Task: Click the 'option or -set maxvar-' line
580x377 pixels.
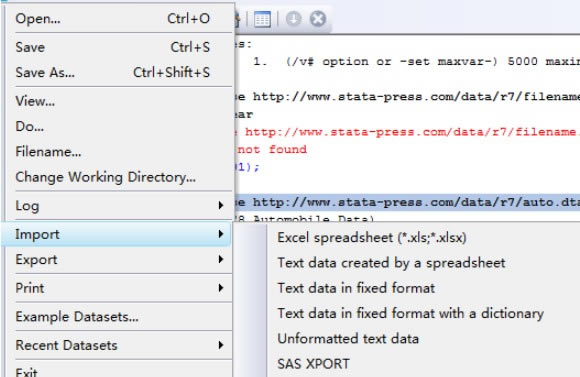Action: pos(416,61)
